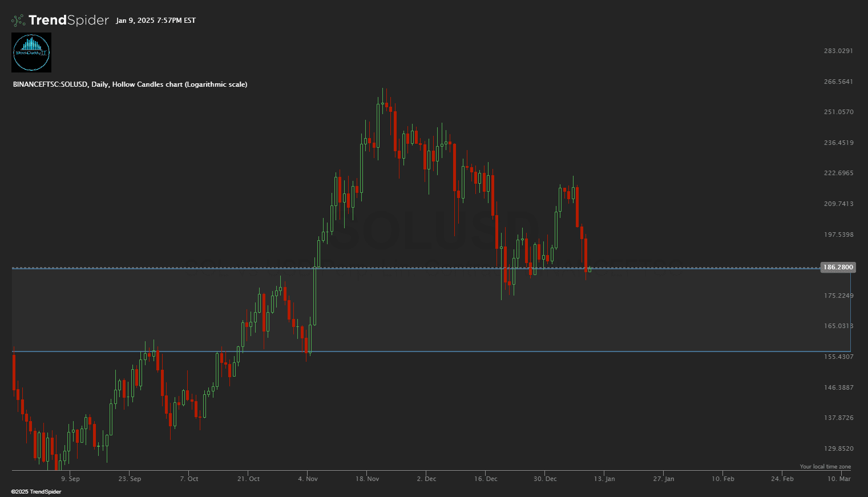Click the large SOLUSD watermark text
This screenshot has height=497, width=868.
434,230
